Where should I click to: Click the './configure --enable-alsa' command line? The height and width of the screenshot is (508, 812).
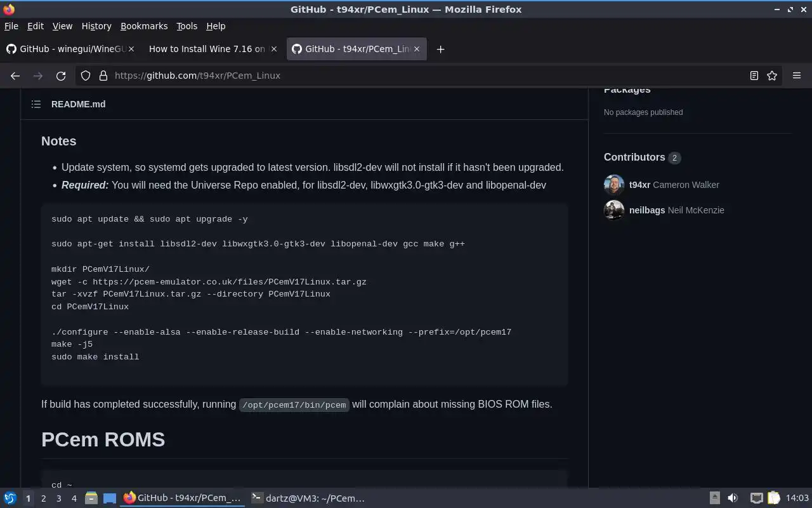pos(281,332)
